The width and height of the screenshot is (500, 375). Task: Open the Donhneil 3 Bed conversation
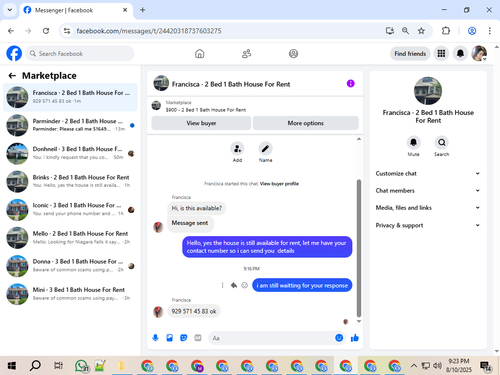[x=70, y=153]
